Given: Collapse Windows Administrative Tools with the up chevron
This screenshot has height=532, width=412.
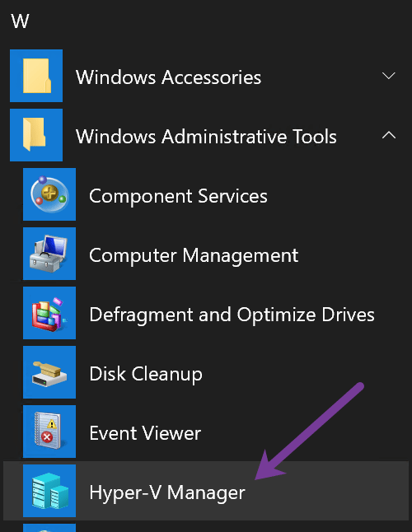Looking at the screenshot, I should click(389, 135).
